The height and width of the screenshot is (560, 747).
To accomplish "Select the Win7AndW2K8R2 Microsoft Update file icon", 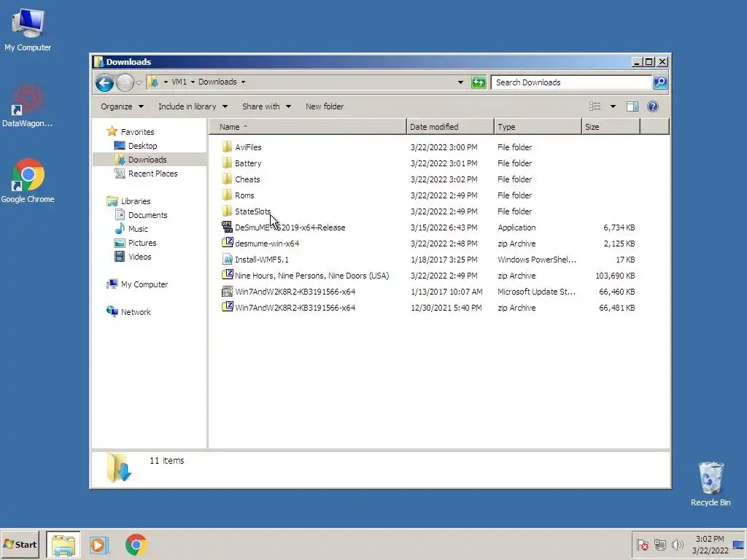I will point(228,291).
